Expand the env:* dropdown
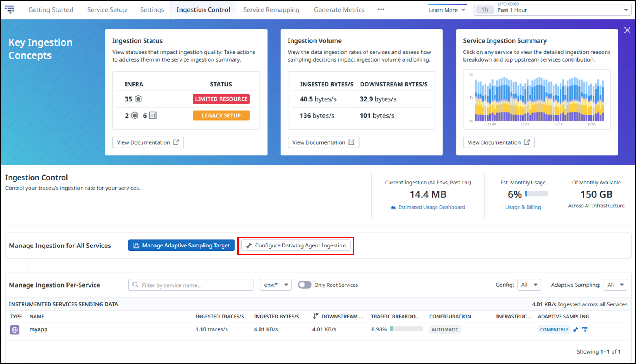This screenshot has width=636, height=364. (276, 285)
